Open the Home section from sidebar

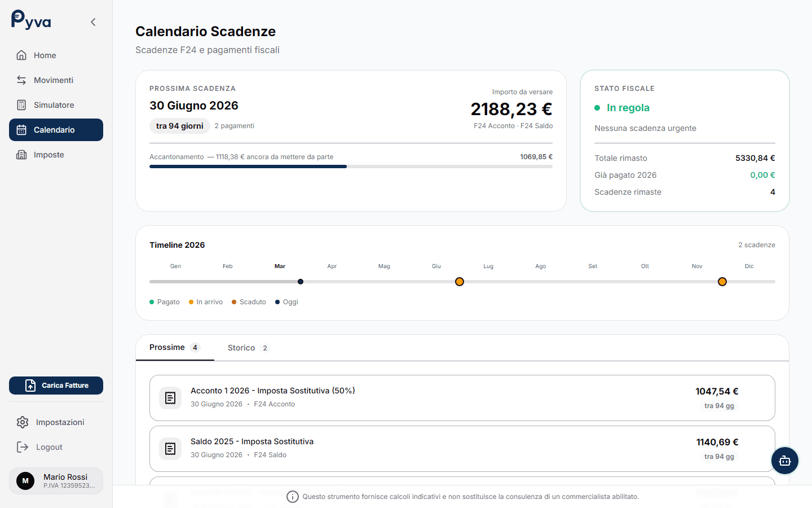pyautogui.click(x=46, y=55)
